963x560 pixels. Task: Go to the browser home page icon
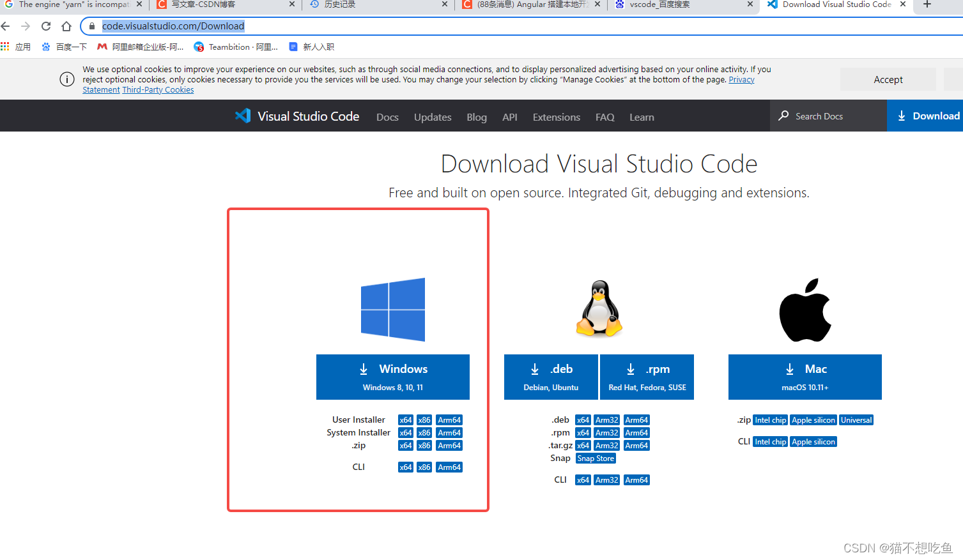pyautogui.click(x=66, y=26)
